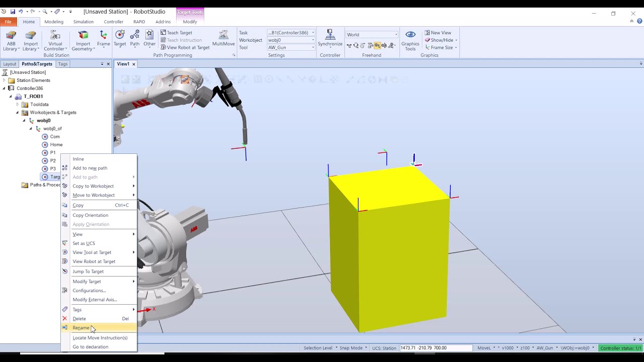Screen dimensions: 644x362
Task: Select the Freehand Rotate tool
Action: point(356,45)
